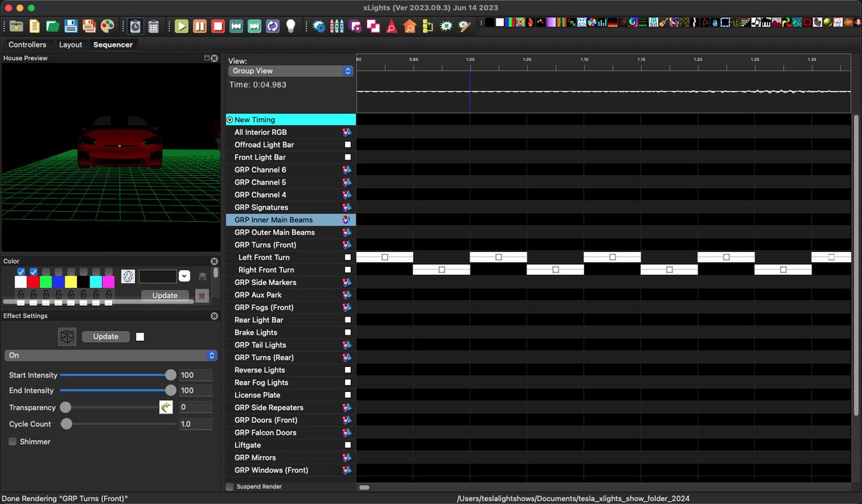Click the calendar schedule toolbar icon

point(153,26)
